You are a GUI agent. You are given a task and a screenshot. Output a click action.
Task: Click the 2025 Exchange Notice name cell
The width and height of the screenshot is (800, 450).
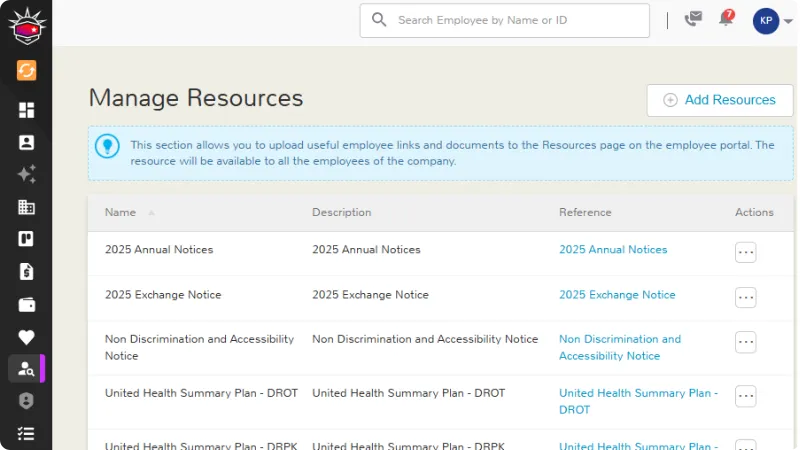tap(163, 294)
